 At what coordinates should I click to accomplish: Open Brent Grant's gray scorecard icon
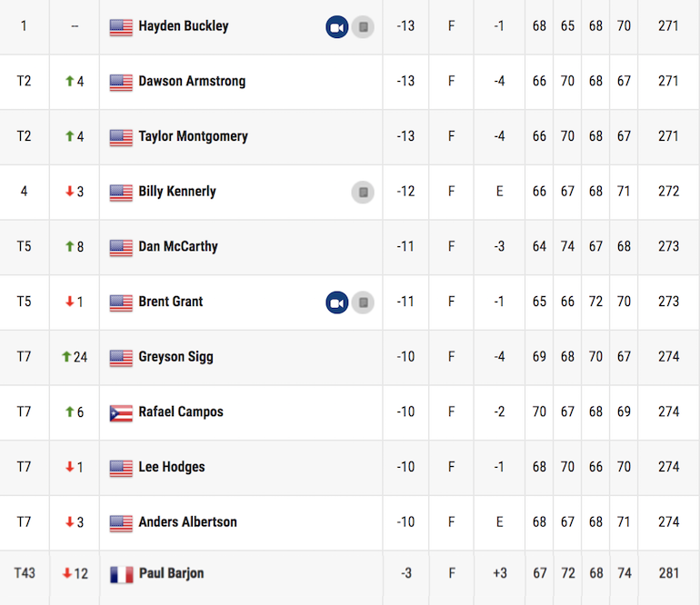pos(363,302)
